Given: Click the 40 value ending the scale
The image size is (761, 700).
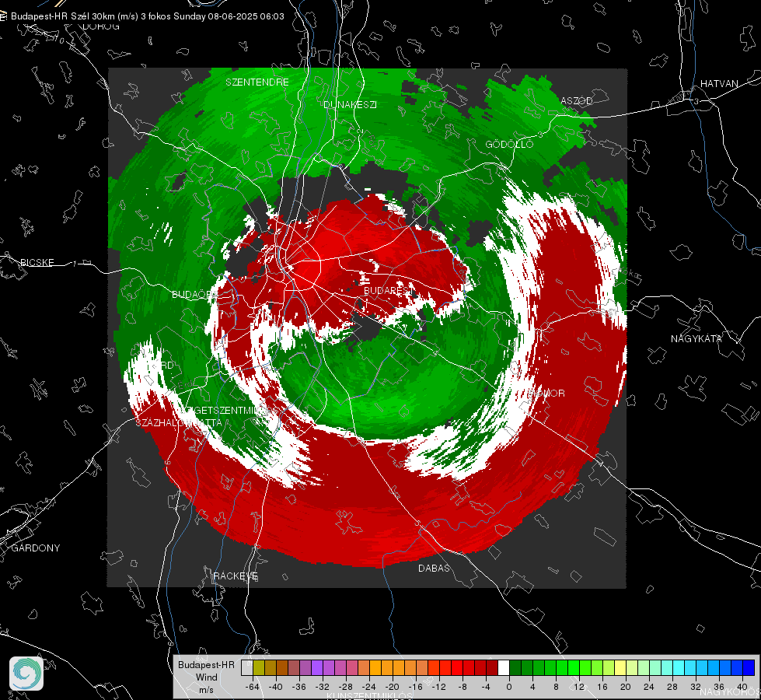Looking at the screenshot, I should pyautogui.click(x=742, y=687).
